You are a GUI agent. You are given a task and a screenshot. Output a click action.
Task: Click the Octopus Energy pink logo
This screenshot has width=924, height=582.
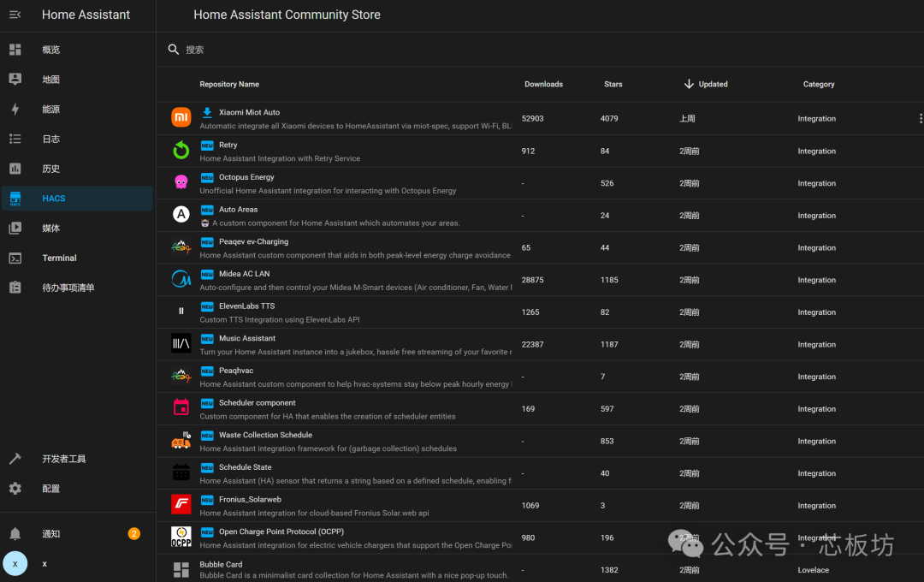[x=181, y=182]
